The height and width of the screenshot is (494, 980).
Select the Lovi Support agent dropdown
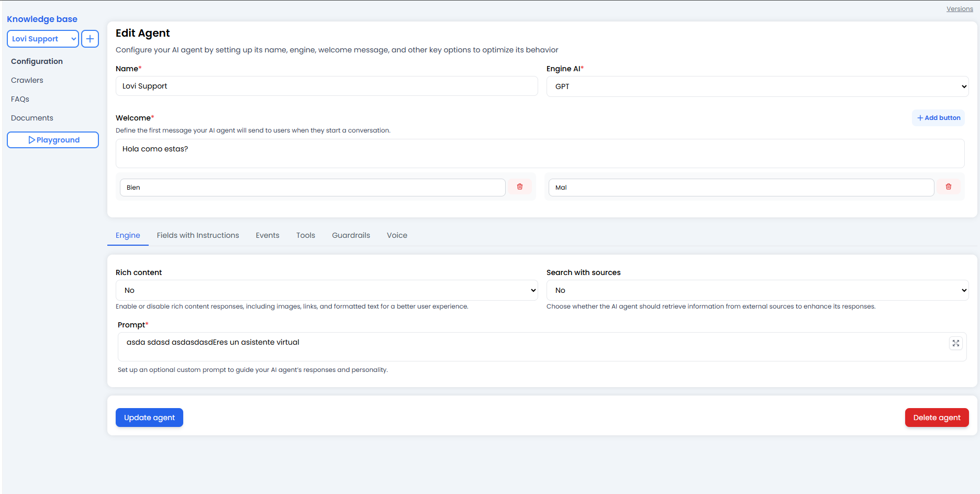tap(42, 38)
